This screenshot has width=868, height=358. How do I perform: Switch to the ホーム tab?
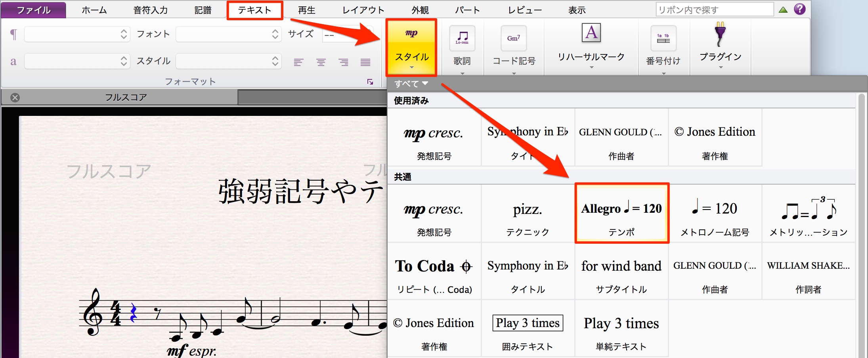pos(94,10)
